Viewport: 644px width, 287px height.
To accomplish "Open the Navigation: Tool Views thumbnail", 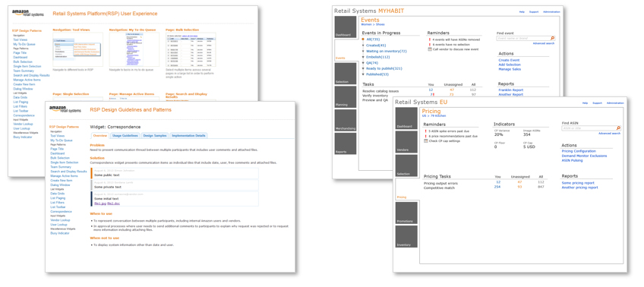I will coord(78,49).
